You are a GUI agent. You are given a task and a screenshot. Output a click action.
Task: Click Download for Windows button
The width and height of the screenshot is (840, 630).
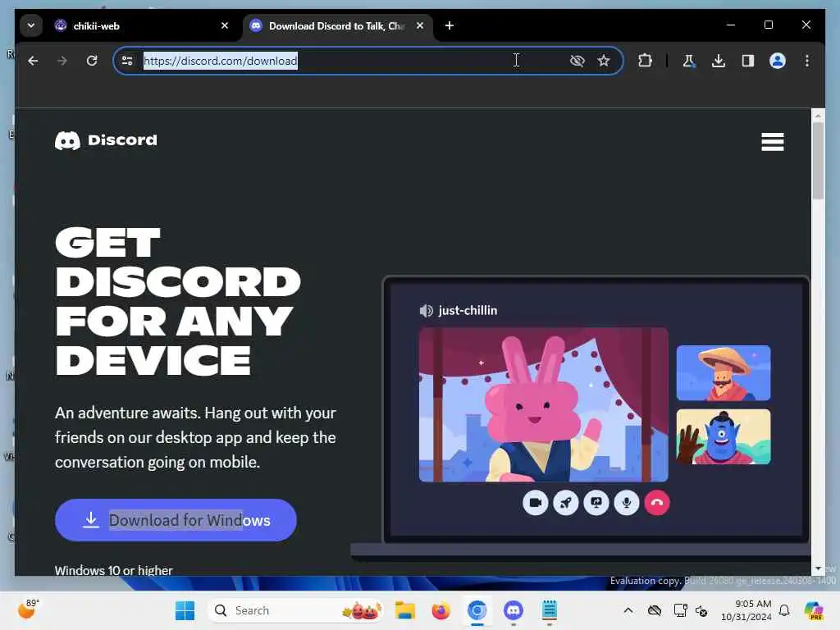[176, 520]
